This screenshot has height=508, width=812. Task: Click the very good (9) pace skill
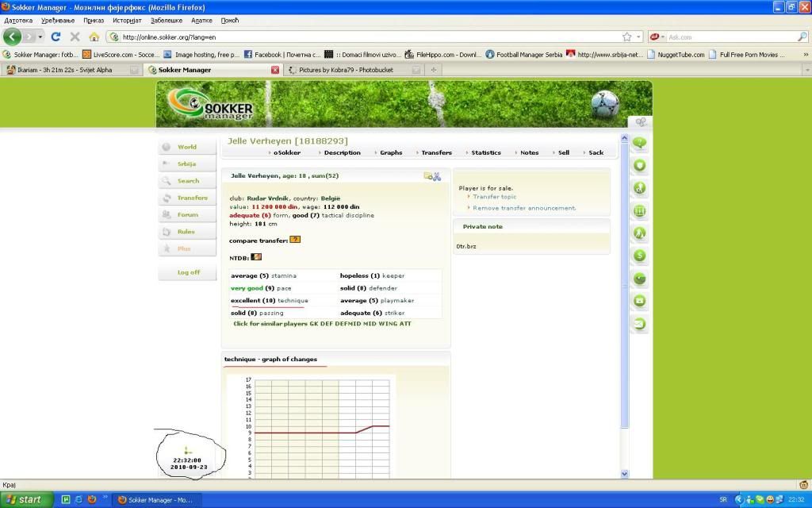coord(261,288)
